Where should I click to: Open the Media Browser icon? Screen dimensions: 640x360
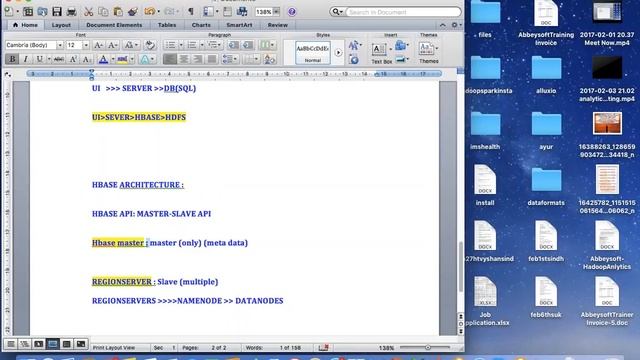(242, 11)
